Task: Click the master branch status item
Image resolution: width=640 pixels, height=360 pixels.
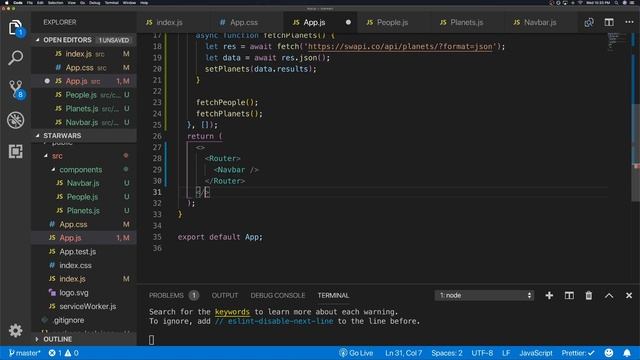Action: click(24, 353)
